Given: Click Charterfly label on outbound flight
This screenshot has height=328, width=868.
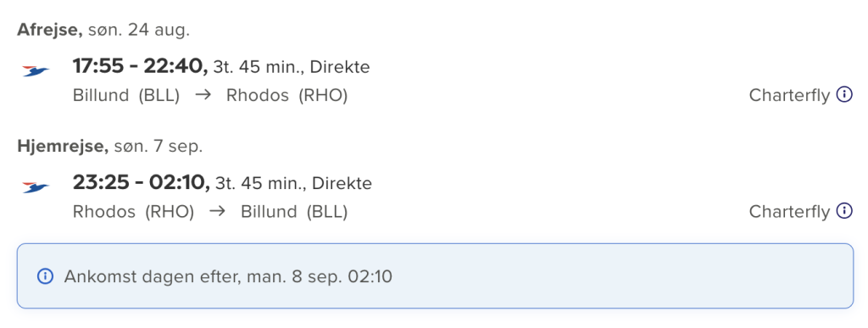Looking at the screenshot, I should tap(789, 96).
